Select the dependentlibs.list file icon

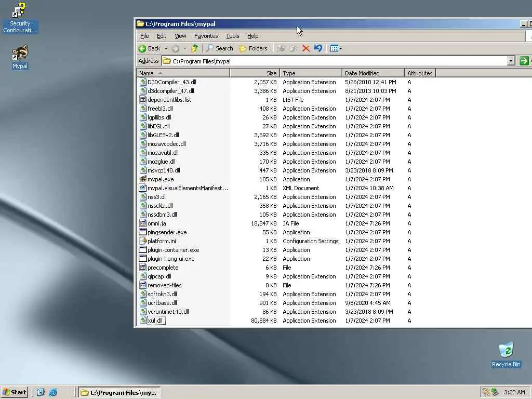click(143, 100)
